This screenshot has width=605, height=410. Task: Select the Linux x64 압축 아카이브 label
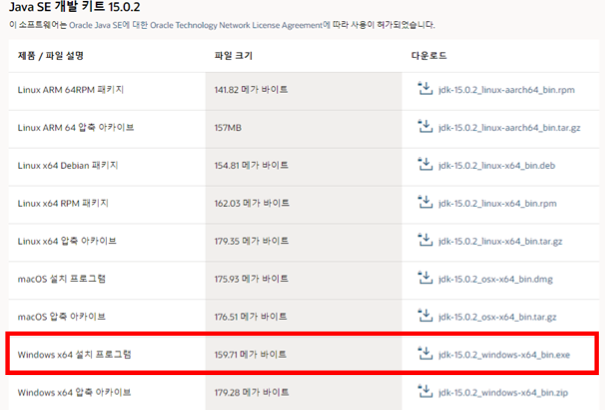[x=67, y=241]
